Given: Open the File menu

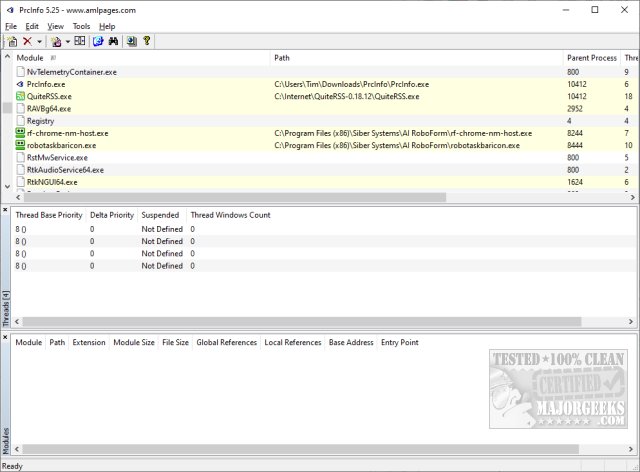Looking at the screenshot, I should [11, 27].
